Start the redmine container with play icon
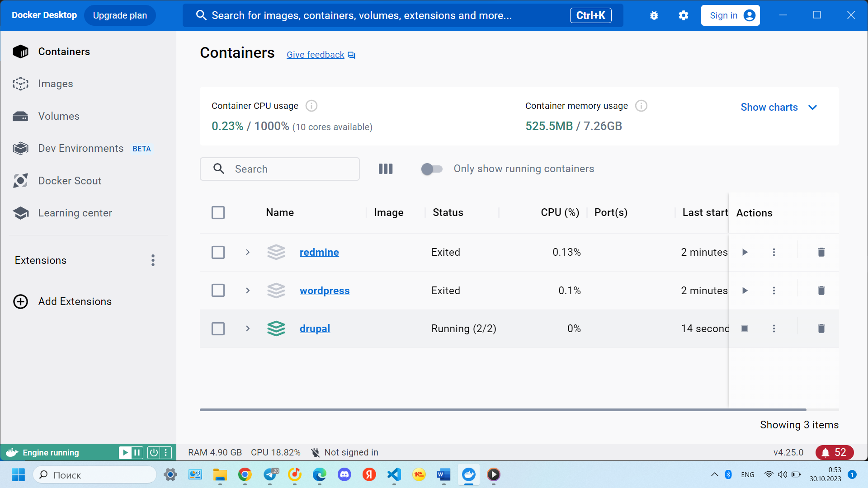This screenshot has height=488, width=868. (x=745, y=252)
